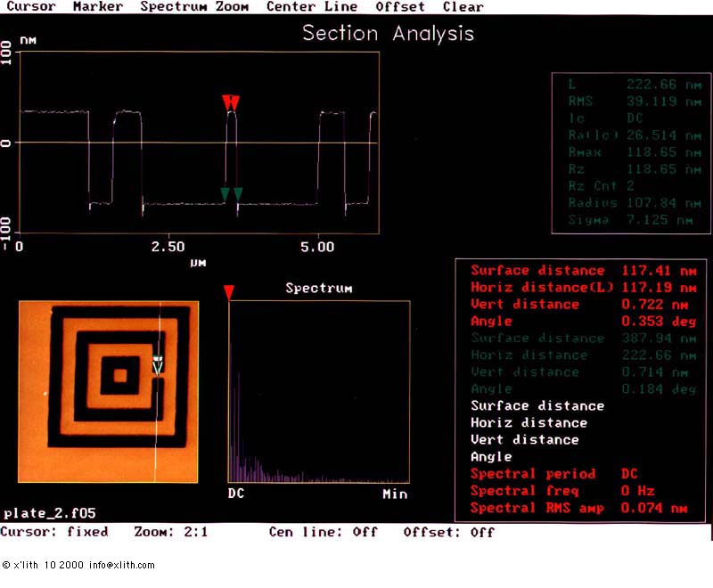713x588 pixels.
Task: Click the white uncolored Surface distance label
Action: tap(538, 405)
